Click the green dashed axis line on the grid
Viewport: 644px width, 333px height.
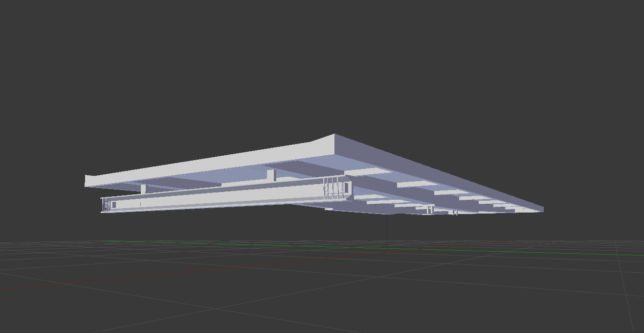pyautogui.click(x=372, y=248)
